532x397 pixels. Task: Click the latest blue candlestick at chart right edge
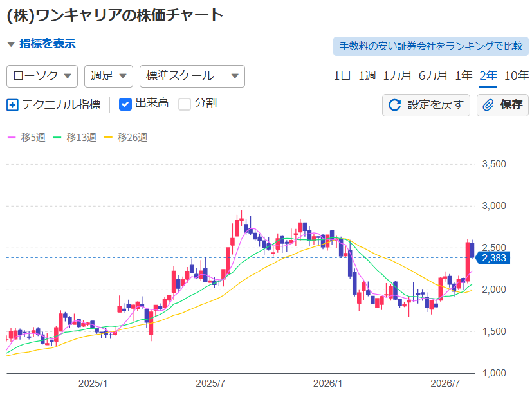(472, 250)
